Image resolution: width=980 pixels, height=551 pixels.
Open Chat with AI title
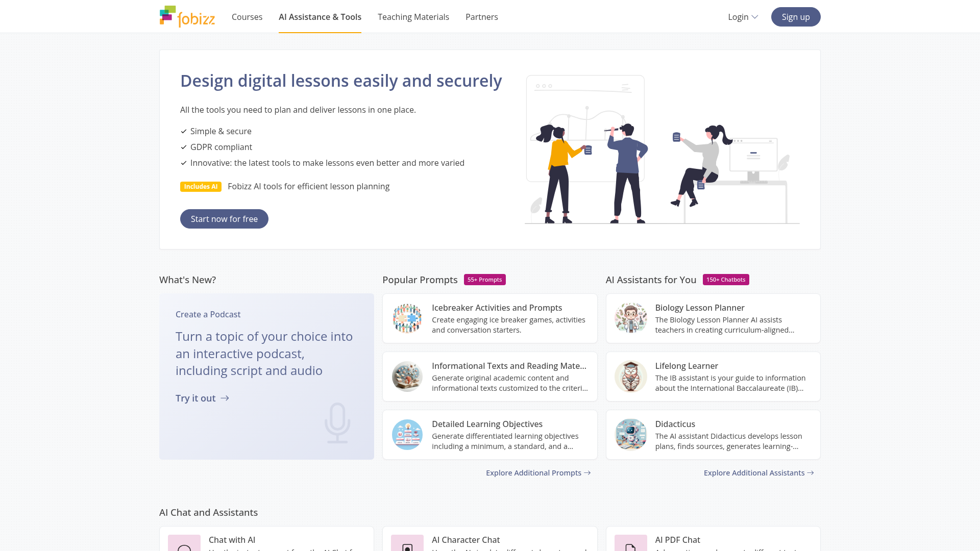pos(232,540)
